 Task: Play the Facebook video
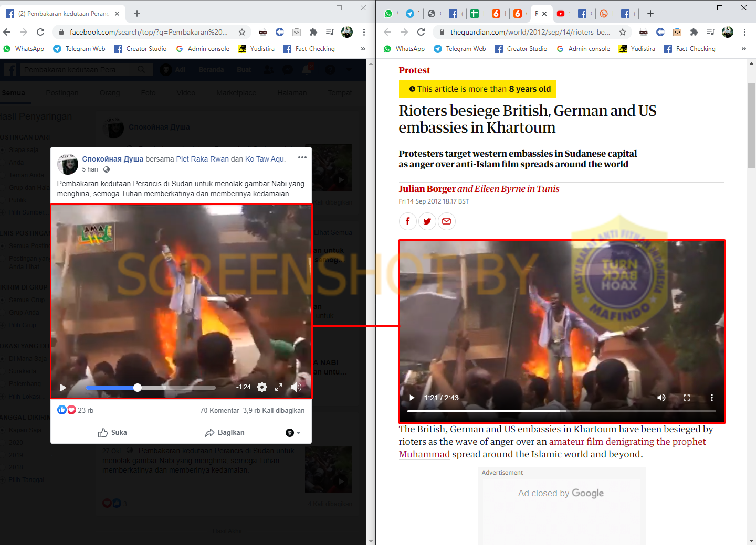click(x=63, y=388)
